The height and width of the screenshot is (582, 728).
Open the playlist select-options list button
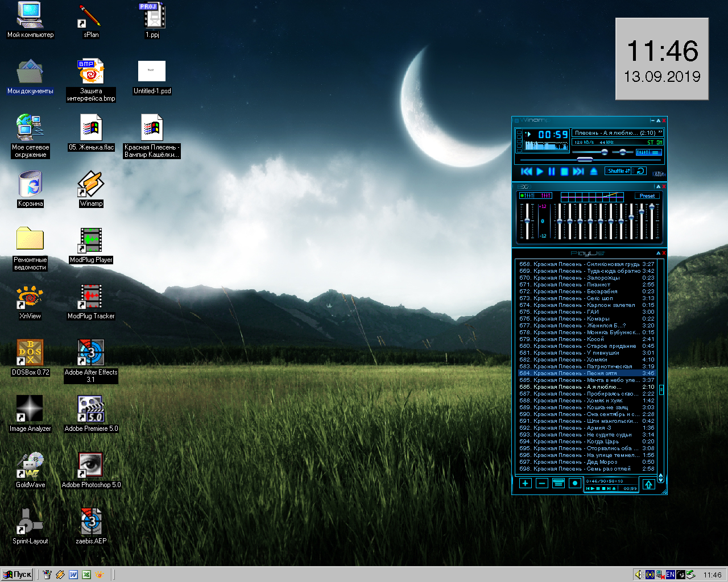pyautogui.click(x=559, y=483)
